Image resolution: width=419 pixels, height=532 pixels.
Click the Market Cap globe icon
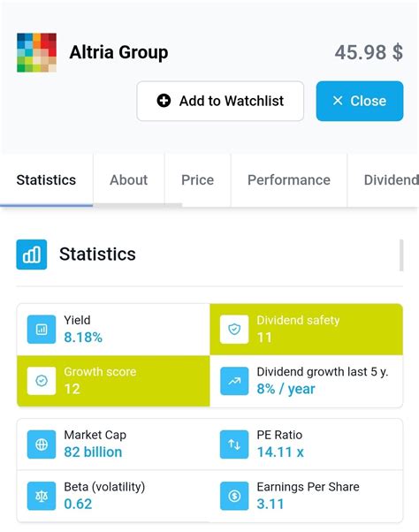[x=42, y=445]
